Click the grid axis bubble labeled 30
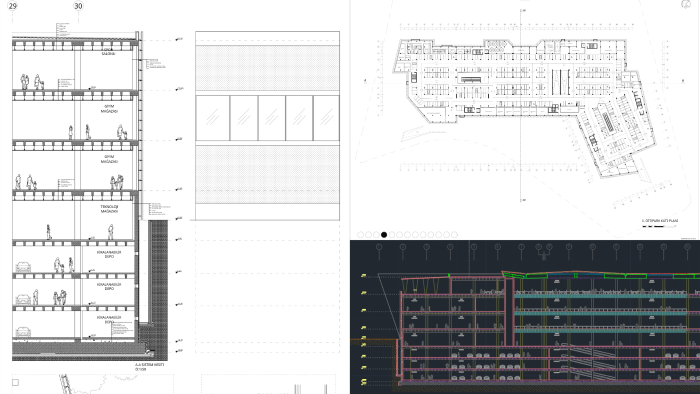This screenshot has width=700, height=394. 78,6
